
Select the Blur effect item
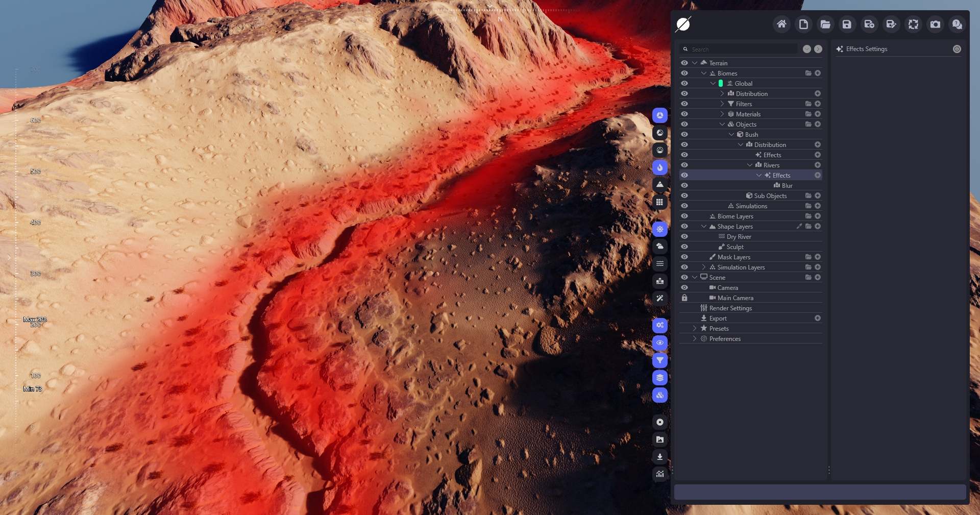coord(787,185)
